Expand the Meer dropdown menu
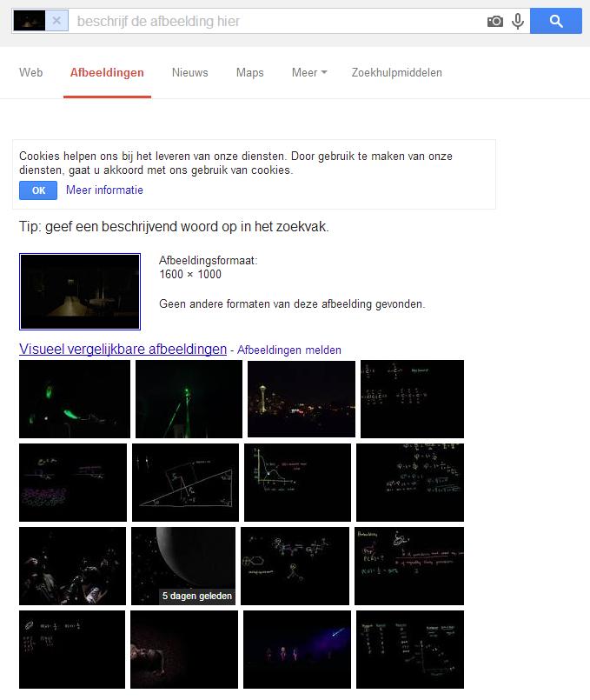This screenshot has height=700, width=590. click(x=308, y=73)
